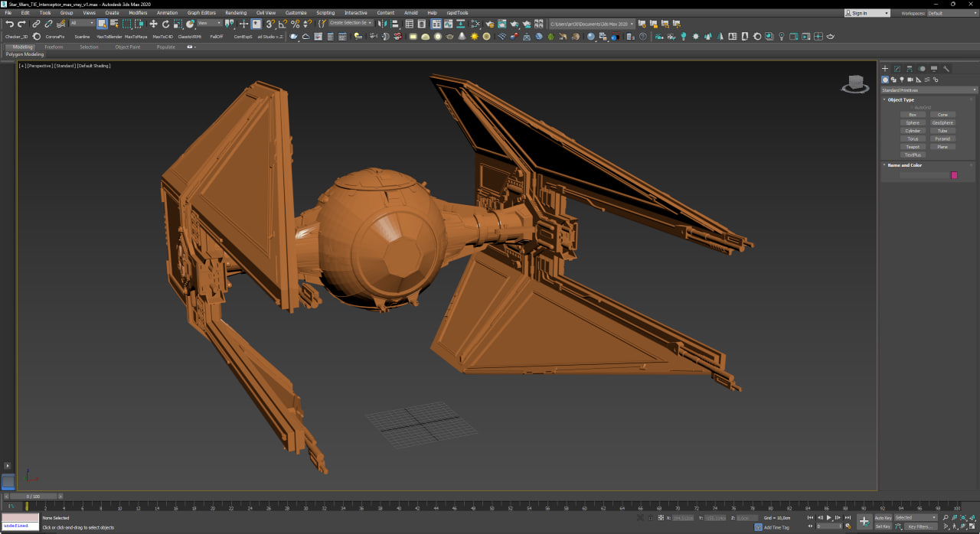
Task: Toggle Set Key mode
Action: pos(883,526)
